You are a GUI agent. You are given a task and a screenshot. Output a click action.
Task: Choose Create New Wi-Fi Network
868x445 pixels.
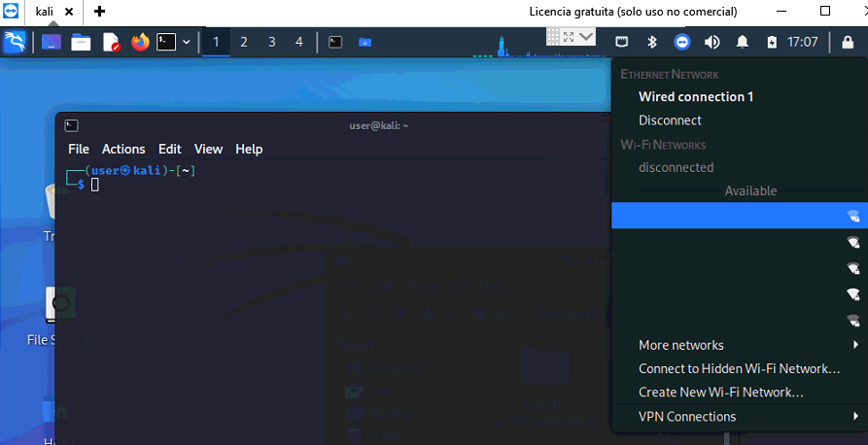tap(721, 393)
